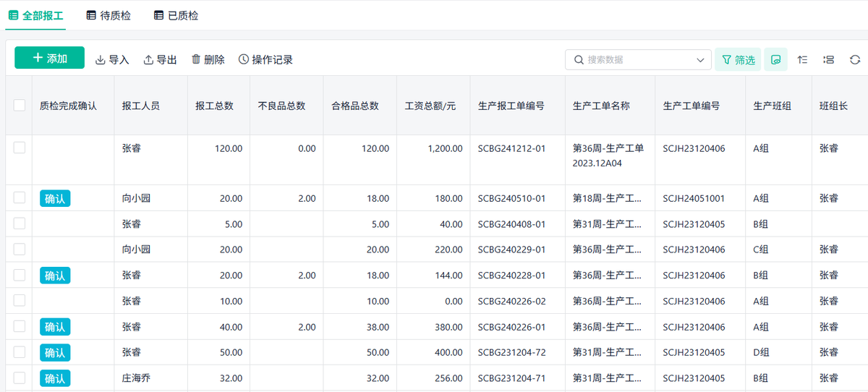Screen dimensions: 868x392
Task: Click the row layout icon
Action: 829,59
